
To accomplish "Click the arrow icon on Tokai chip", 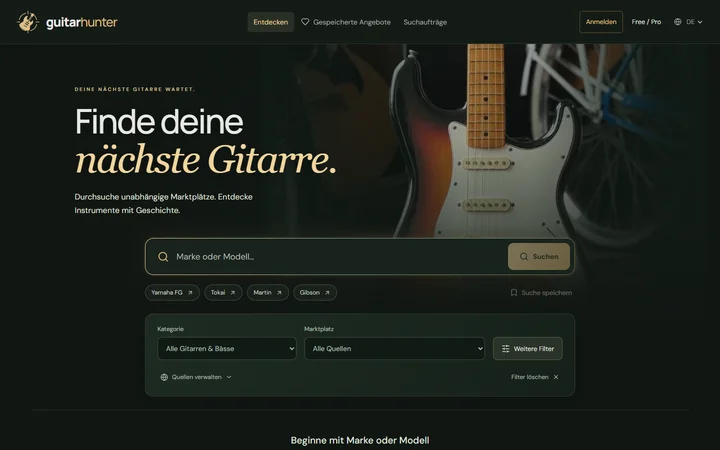I will click(233, 292).
